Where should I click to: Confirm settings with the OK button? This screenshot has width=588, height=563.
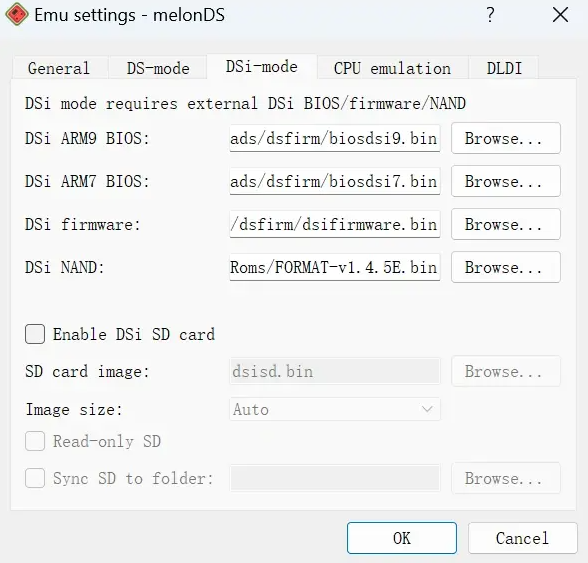click(402, 538)
